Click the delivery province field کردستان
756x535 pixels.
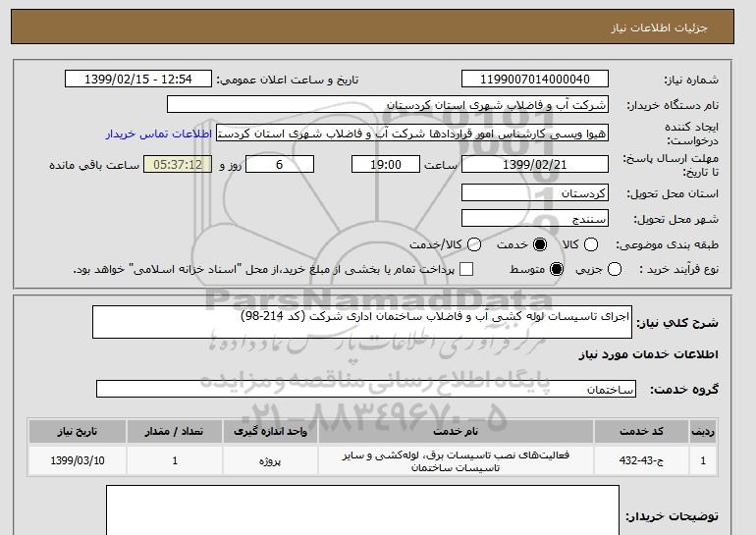tap(535, 192)
